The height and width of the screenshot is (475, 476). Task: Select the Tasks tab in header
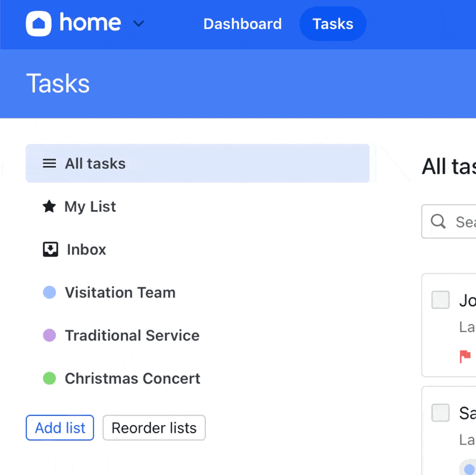[333, 24]
